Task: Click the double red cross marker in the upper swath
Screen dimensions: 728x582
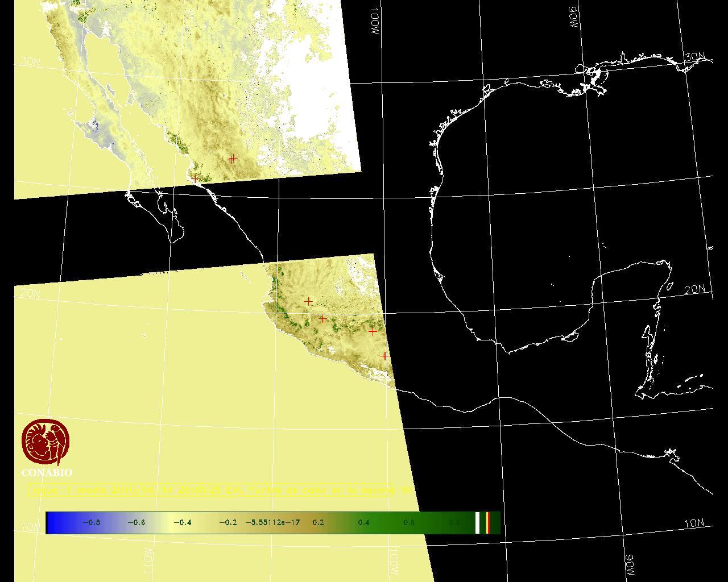Action: (232, 159)
